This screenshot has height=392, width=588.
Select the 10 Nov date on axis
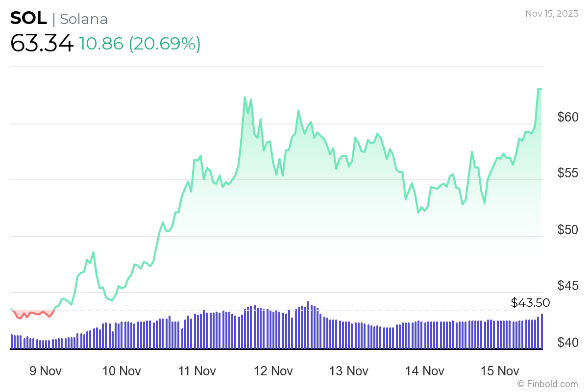(x=121, y=371)
